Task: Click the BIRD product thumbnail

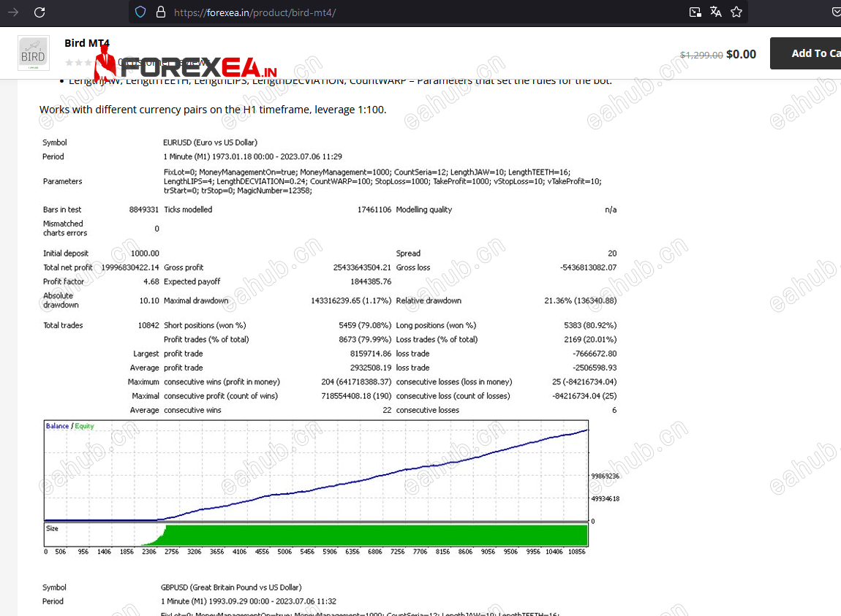Action: pyautogui.click(x=33, y=53)
